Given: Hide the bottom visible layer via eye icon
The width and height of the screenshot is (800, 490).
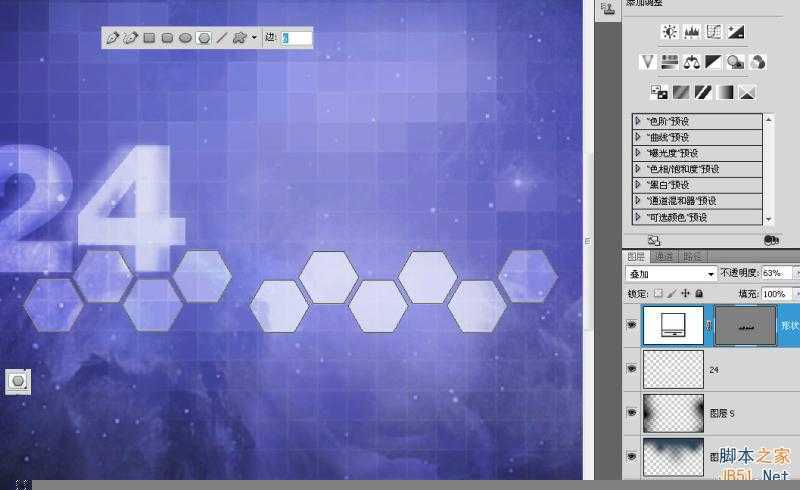Looking at the screenshot, I should click(632, 456).
